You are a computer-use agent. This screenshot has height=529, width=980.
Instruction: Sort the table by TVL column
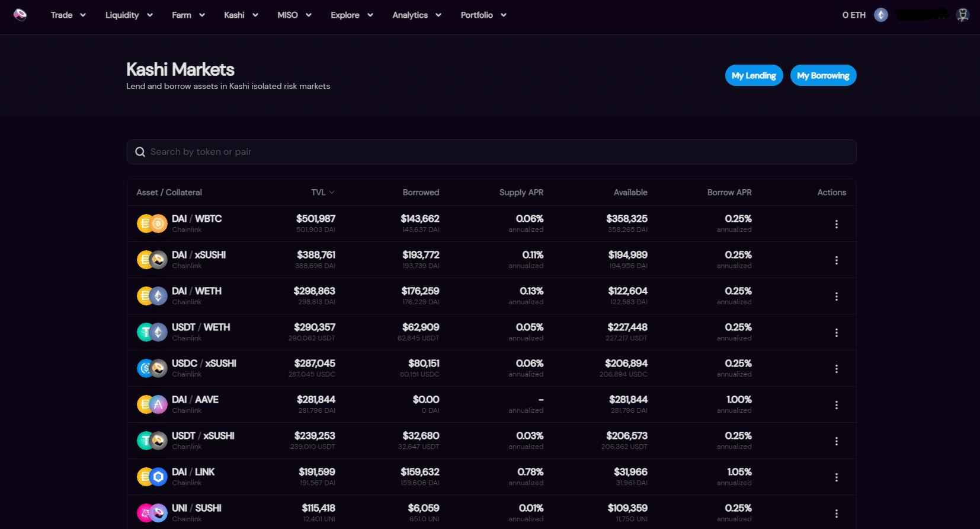(x=323, y=192)
